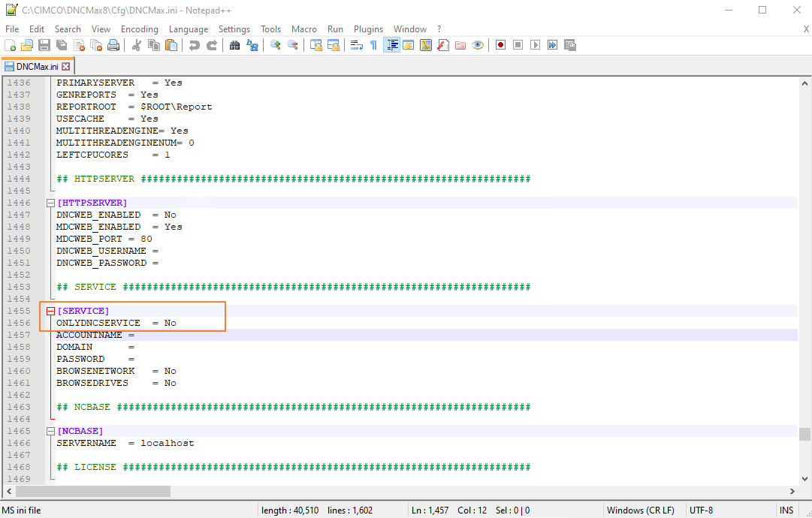The width and height of the screenshot is (812, 518).
Task: Click the Close document toolbar icon
Action: (x=79, y=46)
